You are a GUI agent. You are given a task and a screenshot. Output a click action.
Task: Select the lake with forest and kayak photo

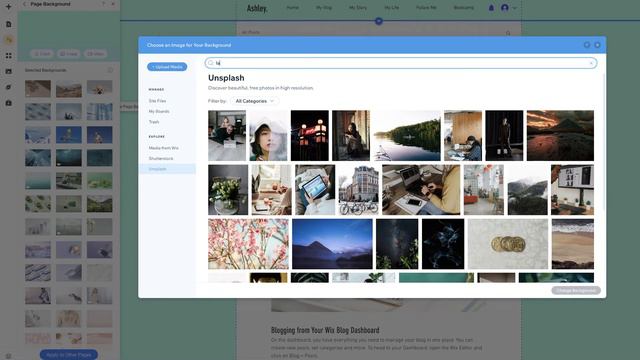[x=407, y=136]
